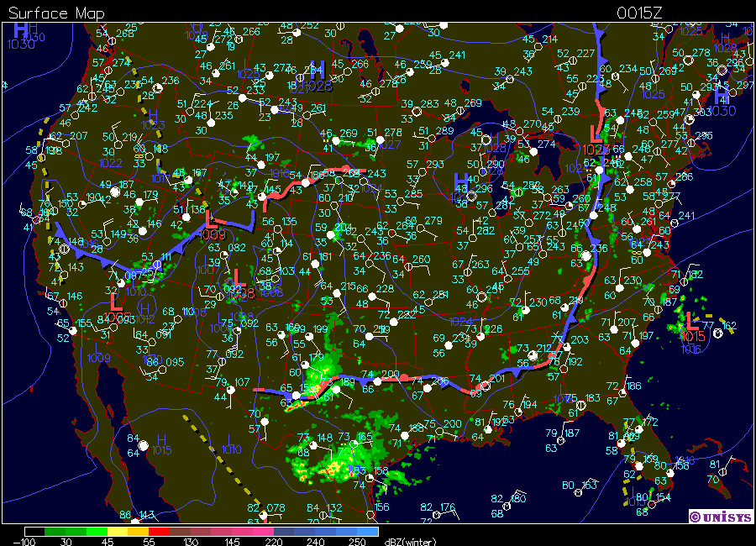Click the 250 value on the legend scale
Viewport: 756px width, 546px height.
coord(357,542)
